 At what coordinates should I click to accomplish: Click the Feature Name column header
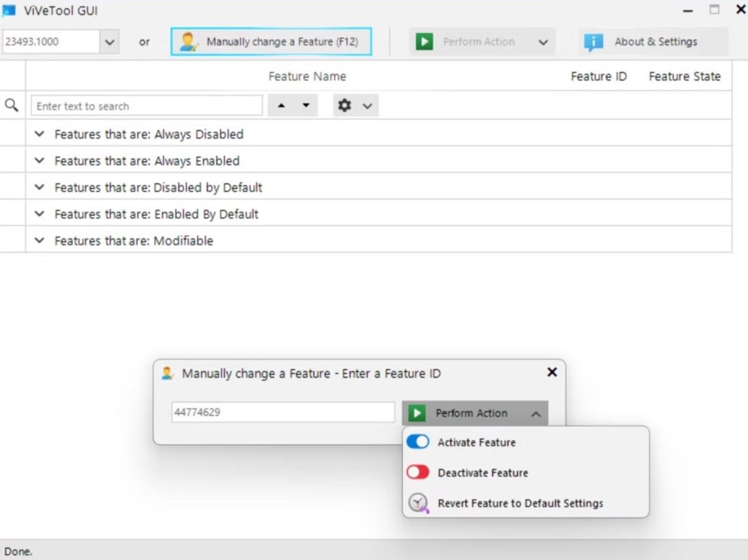click(307, 77)
